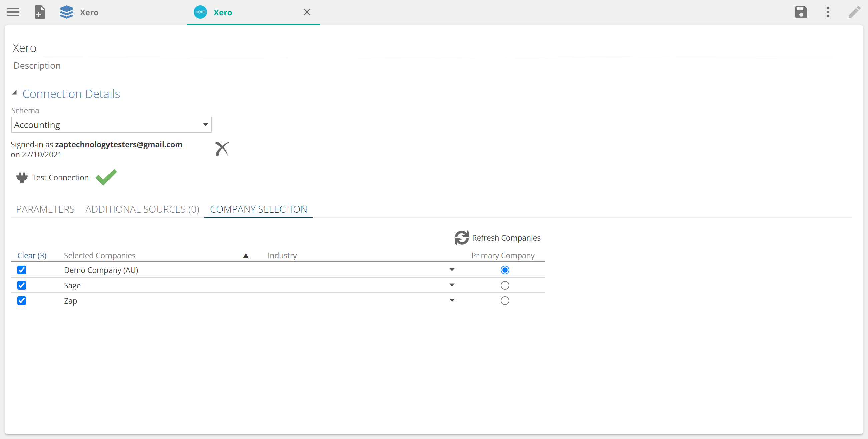This screenshot has width=868, height=439.
Task: Click the plug Test Connection icon
Action: tap(22, 178)
